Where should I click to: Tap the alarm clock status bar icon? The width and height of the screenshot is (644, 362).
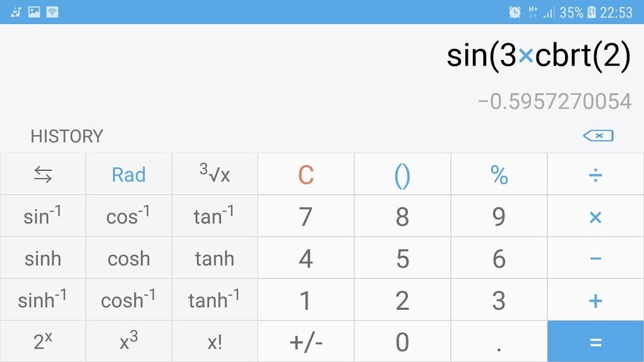coord(515,12)
